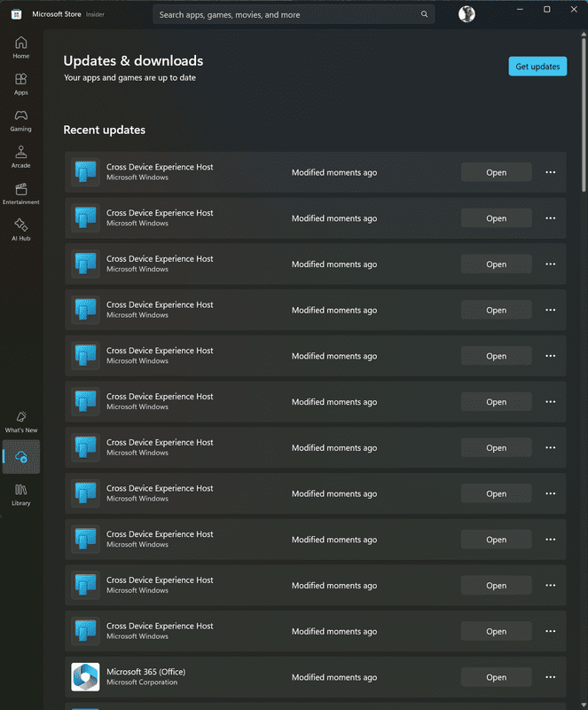Viewport: 588px width, 710px height.
Task: Open the user profile avatar
Action: pos(466,14)
